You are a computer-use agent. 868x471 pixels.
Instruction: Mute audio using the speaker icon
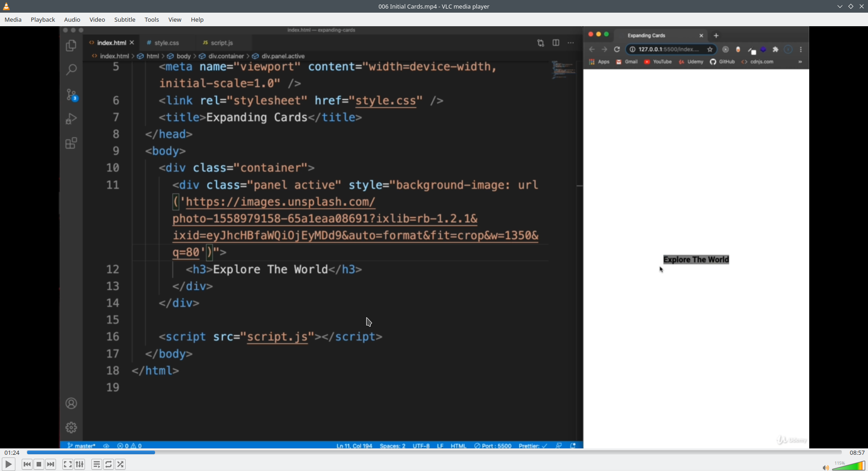826,468
